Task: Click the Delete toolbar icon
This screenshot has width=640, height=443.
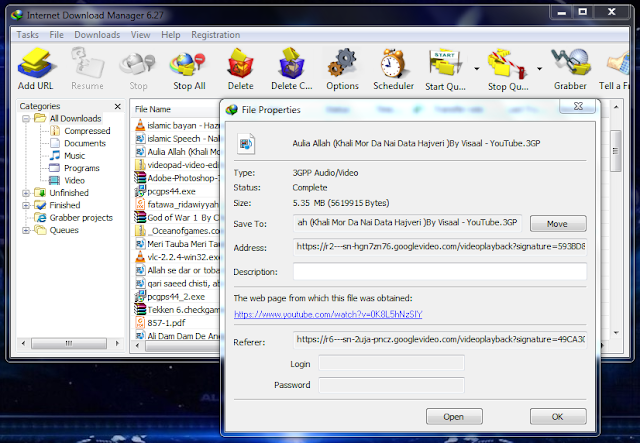Action: pyautogui.click(x=240, y=69)
